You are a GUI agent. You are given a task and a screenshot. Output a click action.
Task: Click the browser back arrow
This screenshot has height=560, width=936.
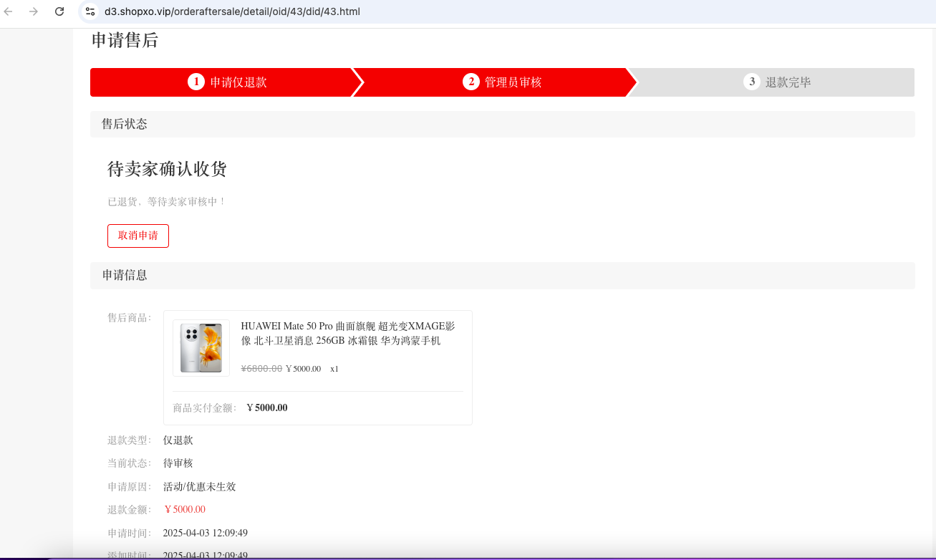[9, 11]
